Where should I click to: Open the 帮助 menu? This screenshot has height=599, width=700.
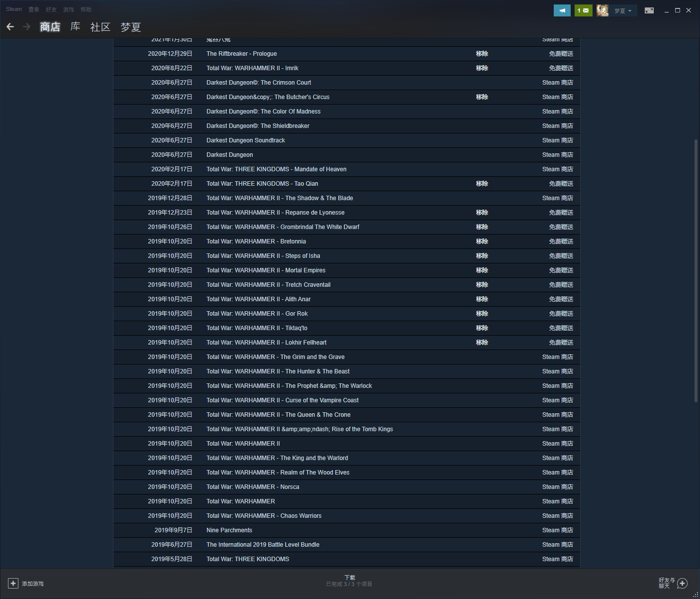point(86,9)
